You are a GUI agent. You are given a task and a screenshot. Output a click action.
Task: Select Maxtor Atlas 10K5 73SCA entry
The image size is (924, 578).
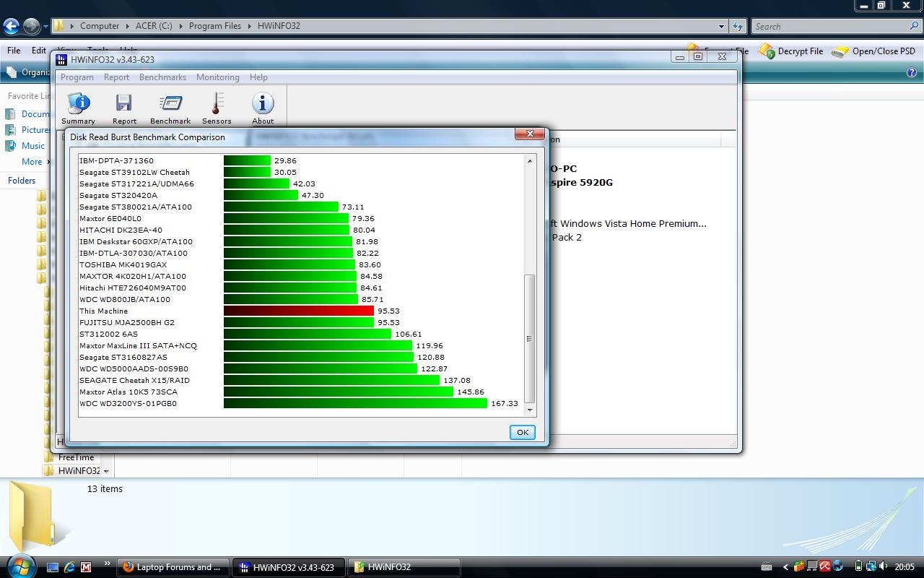coord(128,392)
